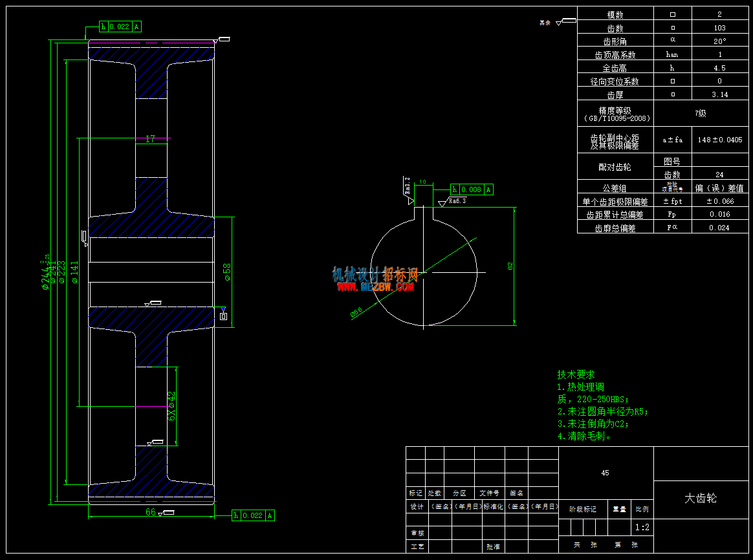Click the roughness symbol beside dimension 66

pyautogui.click(x=166, y=513)
